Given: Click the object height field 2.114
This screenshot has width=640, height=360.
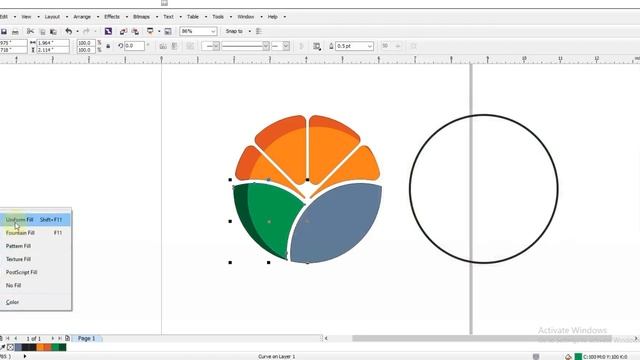Looking at the screenshot, I should point(53,50).
